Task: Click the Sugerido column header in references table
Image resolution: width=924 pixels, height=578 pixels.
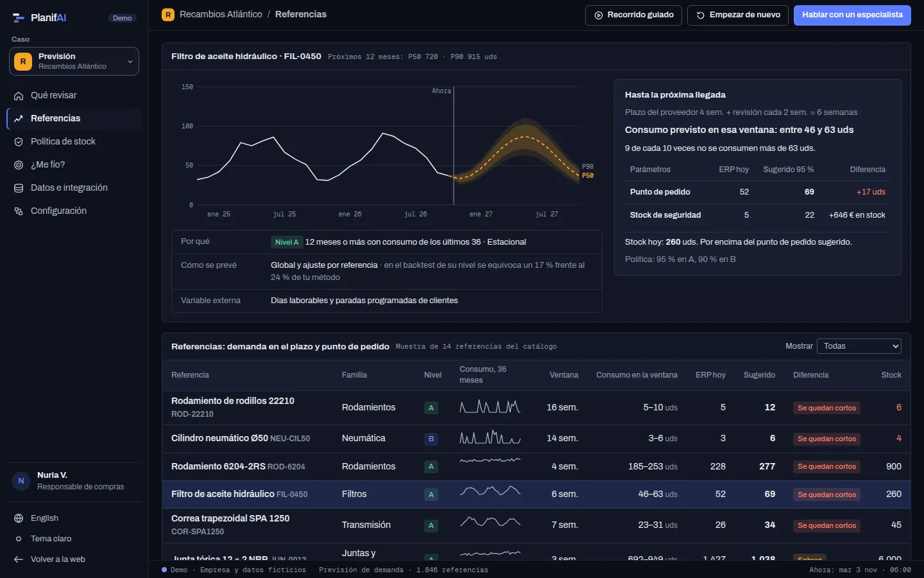Action: point(759,375)
